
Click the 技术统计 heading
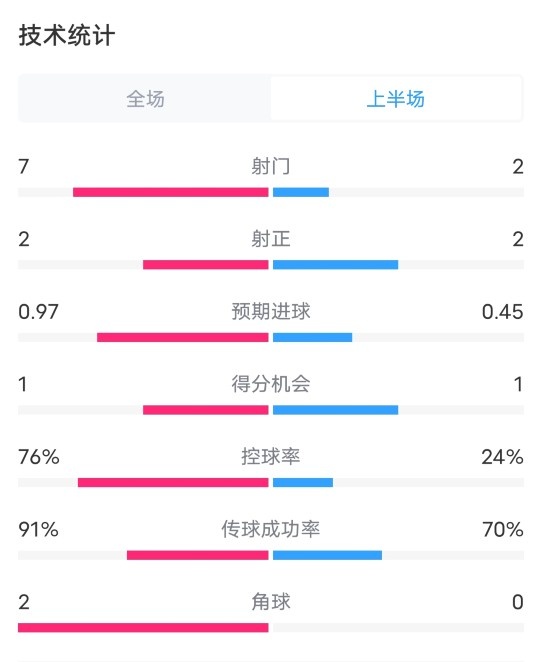[x=67, y=35]
